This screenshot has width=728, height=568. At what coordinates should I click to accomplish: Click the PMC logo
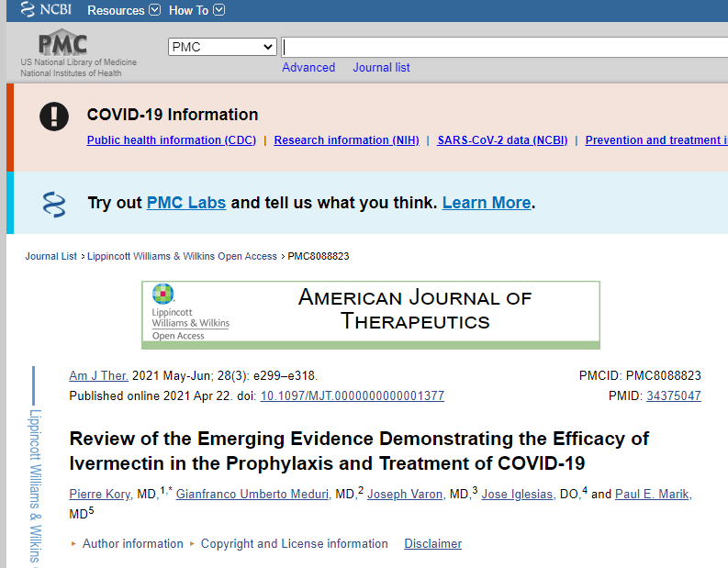click(x=62, y=43)
